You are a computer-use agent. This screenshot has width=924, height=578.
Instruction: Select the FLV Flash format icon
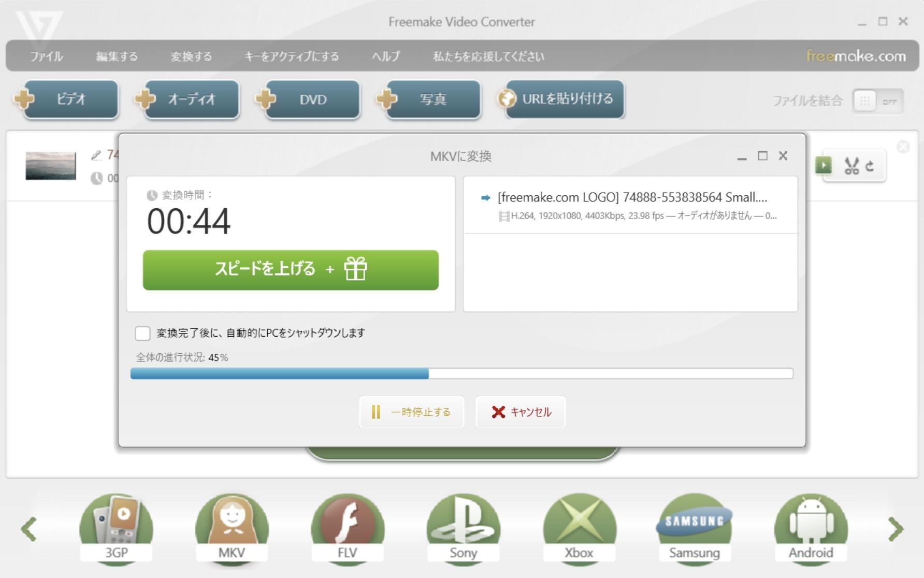pyautogui.click(x=348, y=529)
